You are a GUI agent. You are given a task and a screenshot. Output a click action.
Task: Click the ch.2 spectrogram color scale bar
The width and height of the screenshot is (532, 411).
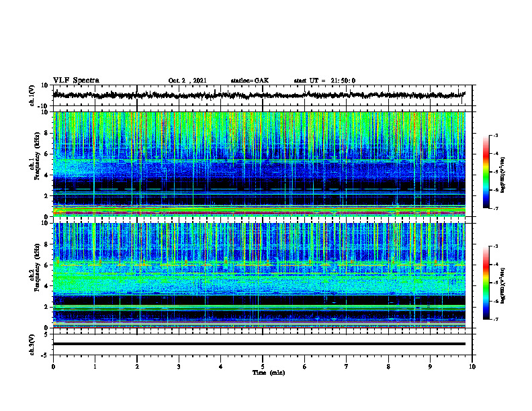click(486, 283)
